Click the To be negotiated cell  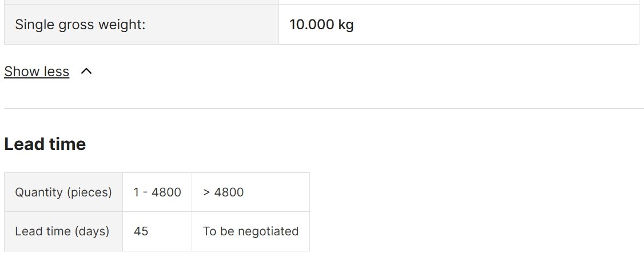pyautogui.click(x=251, y=231)
